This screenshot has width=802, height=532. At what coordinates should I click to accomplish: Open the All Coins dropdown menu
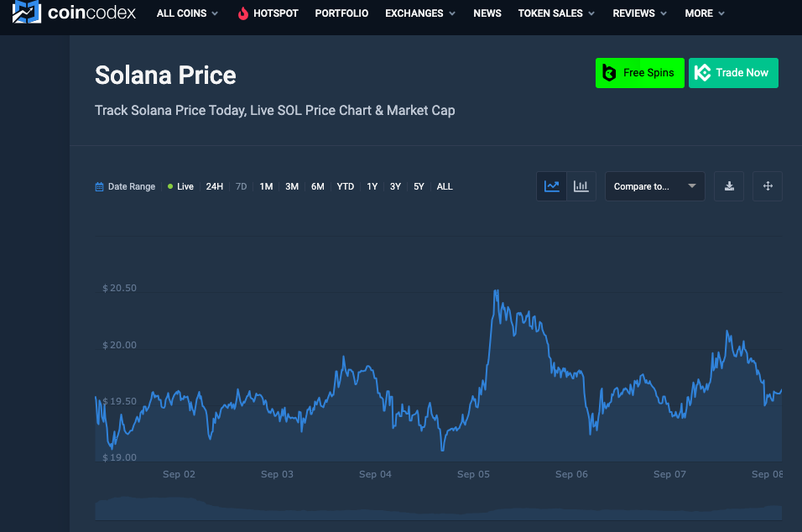[187, 13]
